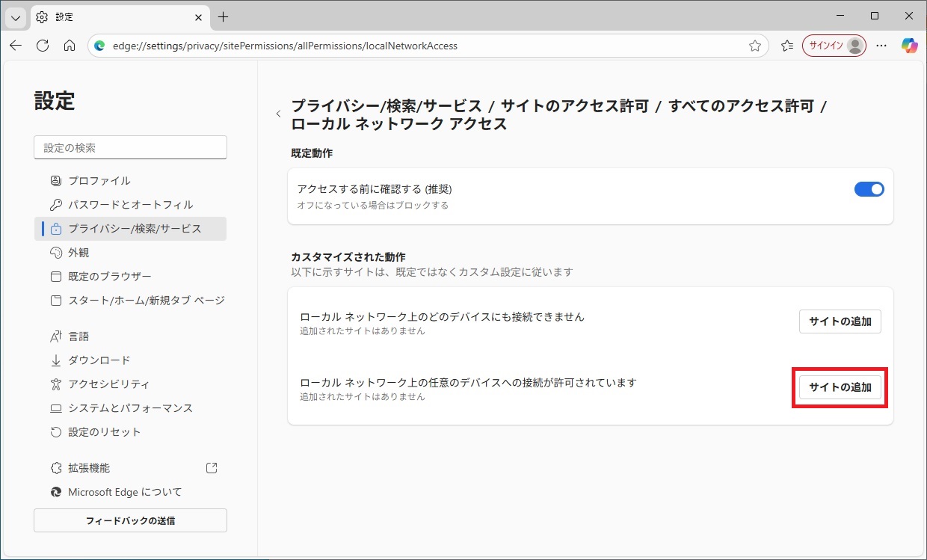Star this page as a favorite
Viewport: 927px width, 560px height.
(x=755, y=46)
